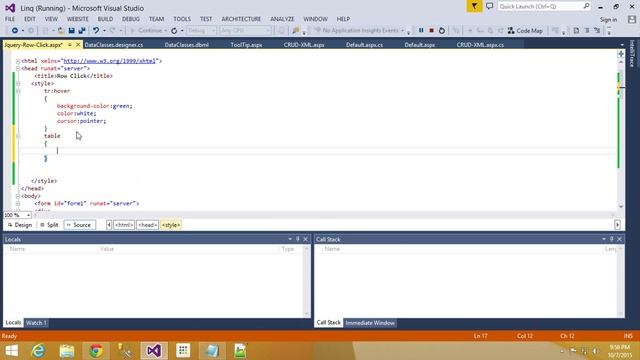This screenshot has width=640, height=360.
Task: Switch to ToolTip.aspx tab
Action: (x=246, y=45)
